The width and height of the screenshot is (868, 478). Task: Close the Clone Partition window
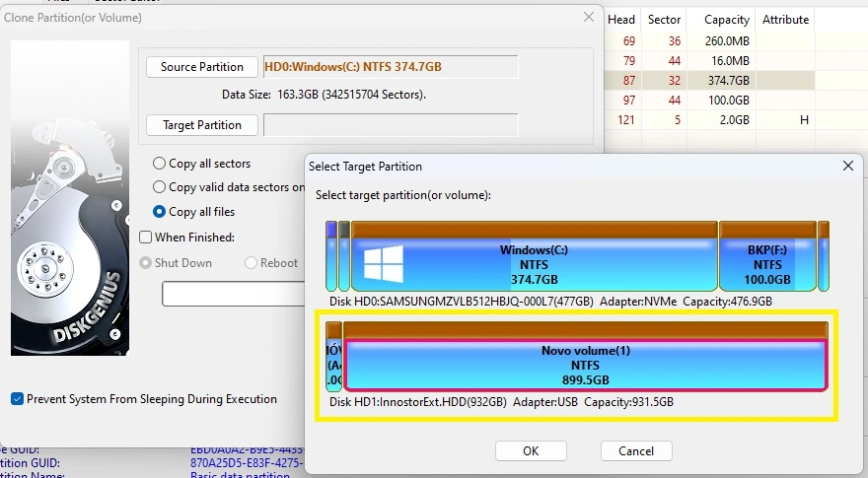589,17
